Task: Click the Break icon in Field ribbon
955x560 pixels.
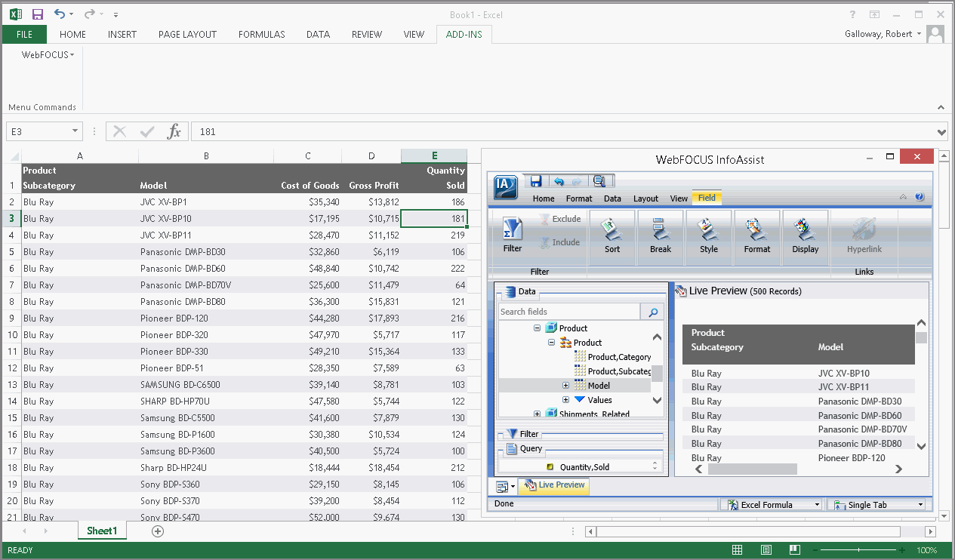Action: [x=661, y=229]
